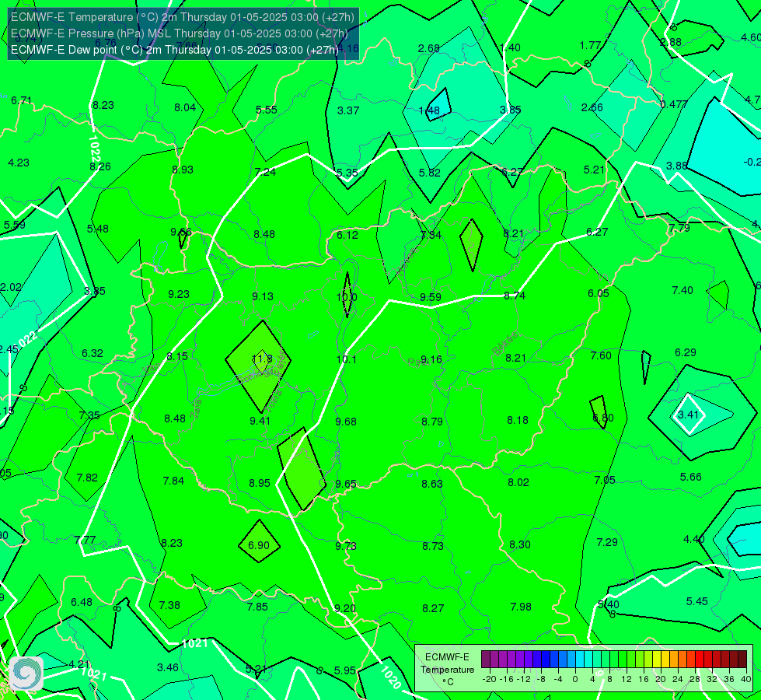
Task: Click the 10.1 grid value
Action: (x=347, y=359)
